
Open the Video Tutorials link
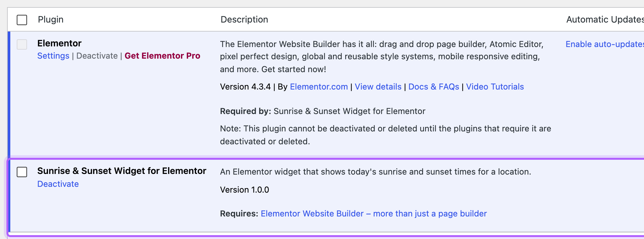495,87
